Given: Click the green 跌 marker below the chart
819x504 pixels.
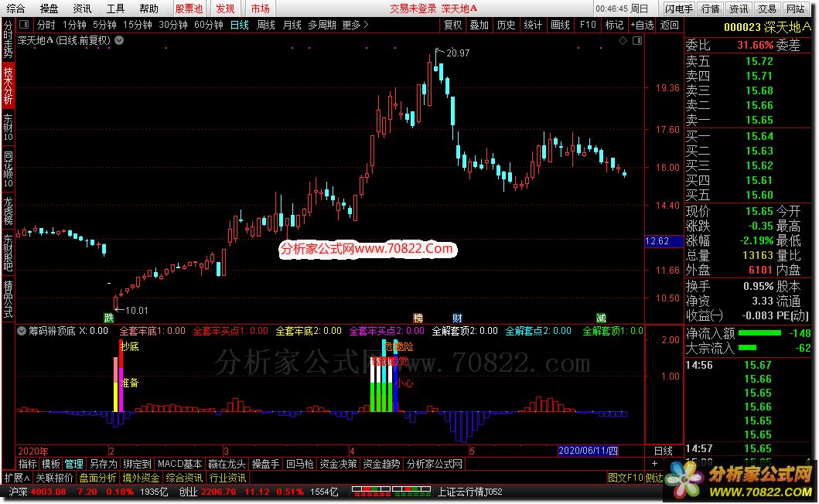Looking at the screenshot, I should (x=108, y=318).
